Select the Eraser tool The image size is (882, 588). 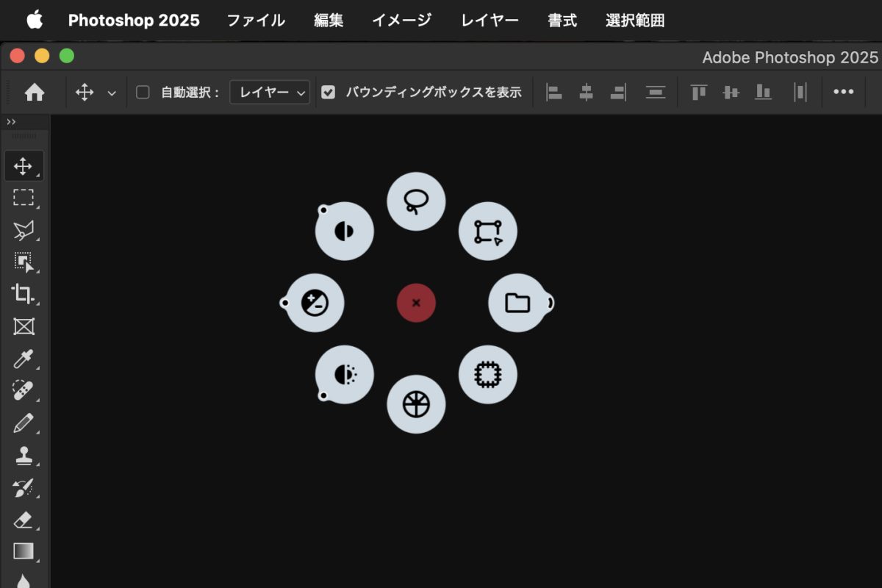pyautogui.click(x=24, y=520)
